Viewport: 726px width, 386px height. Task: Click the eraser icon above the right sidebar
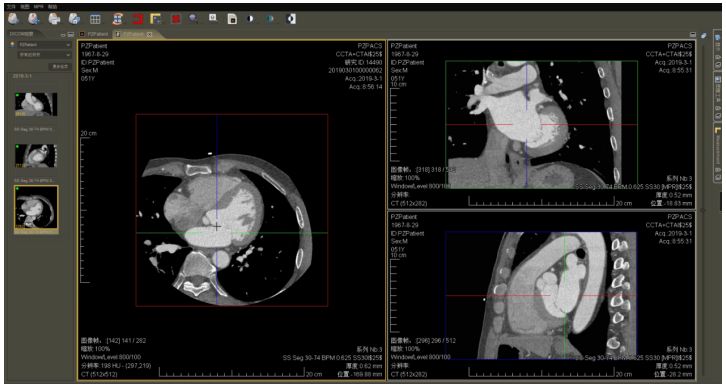[704, 35]
